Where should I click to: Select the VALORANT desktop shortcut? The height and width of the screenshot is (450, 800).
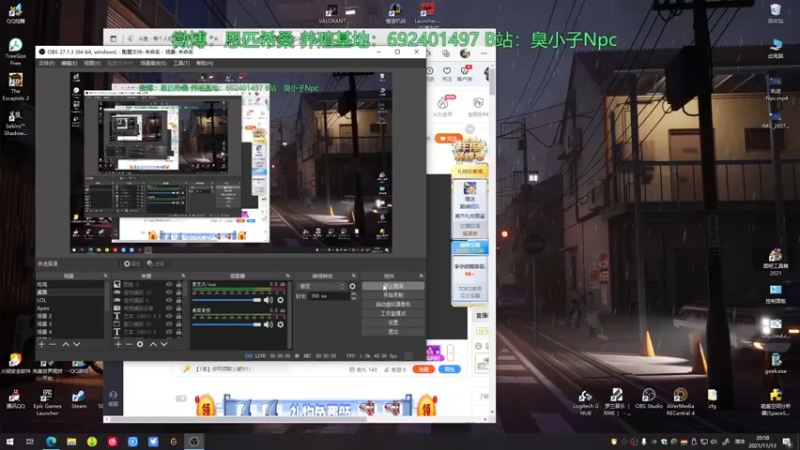[332, 13]
